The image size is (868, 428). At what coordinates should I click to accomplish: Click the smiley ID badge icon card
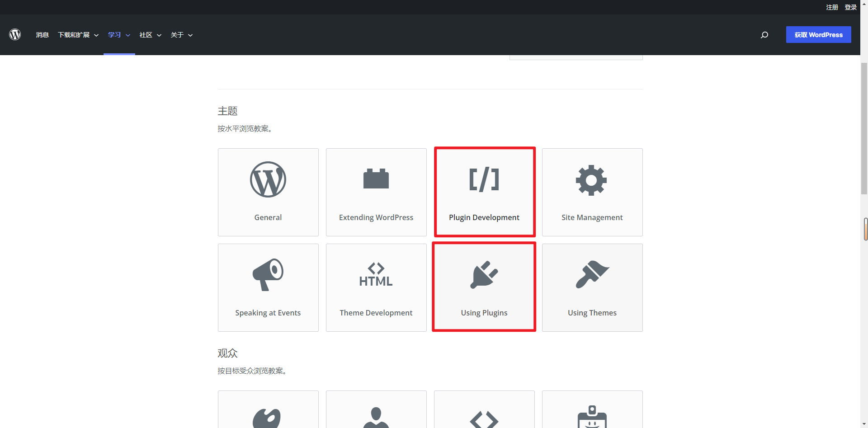592,409
